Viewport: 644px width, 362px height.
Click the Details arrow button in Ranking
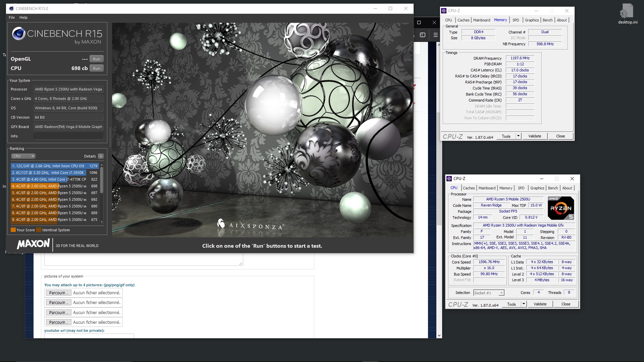pos(101,156)
